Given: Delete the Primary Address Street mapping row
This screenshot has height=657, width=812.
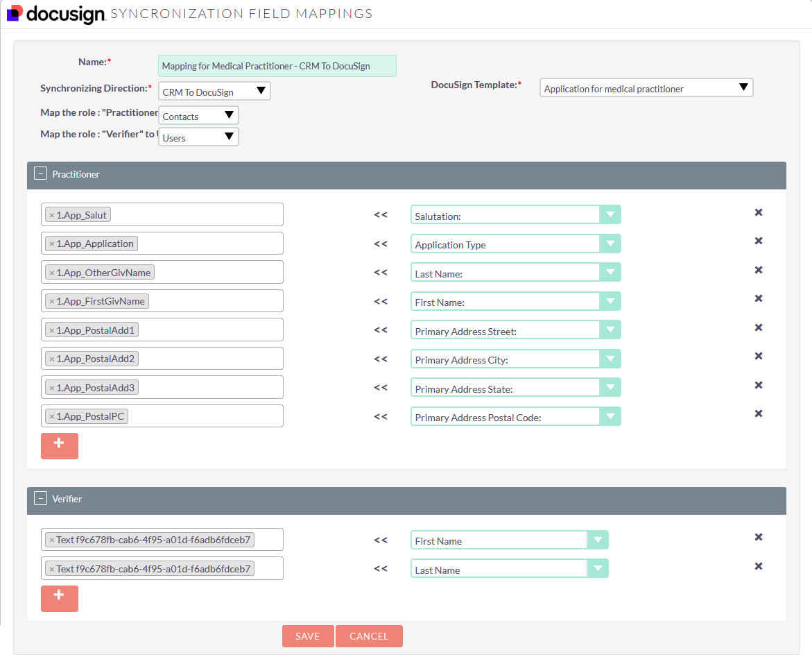Looking at the screenshot, I should coord(758,327).
